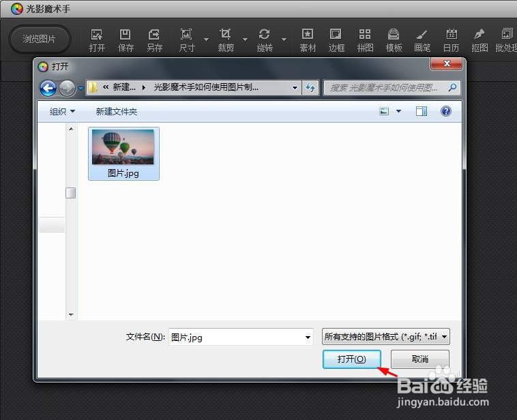Select the 旋转 (Rotate) tool
This screenshot has height=420, width=517.
click(265, 40)
